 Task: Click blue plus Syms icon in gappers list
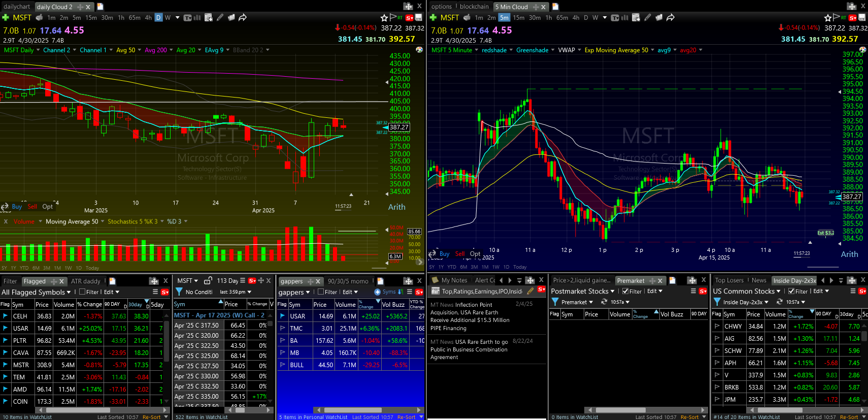click(377, 292)
